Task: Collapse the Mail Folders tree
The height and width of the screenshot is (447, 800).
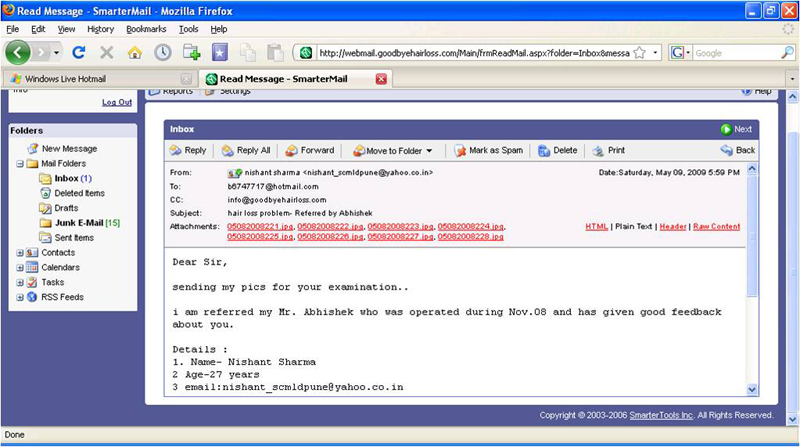Action: (20, 163)
